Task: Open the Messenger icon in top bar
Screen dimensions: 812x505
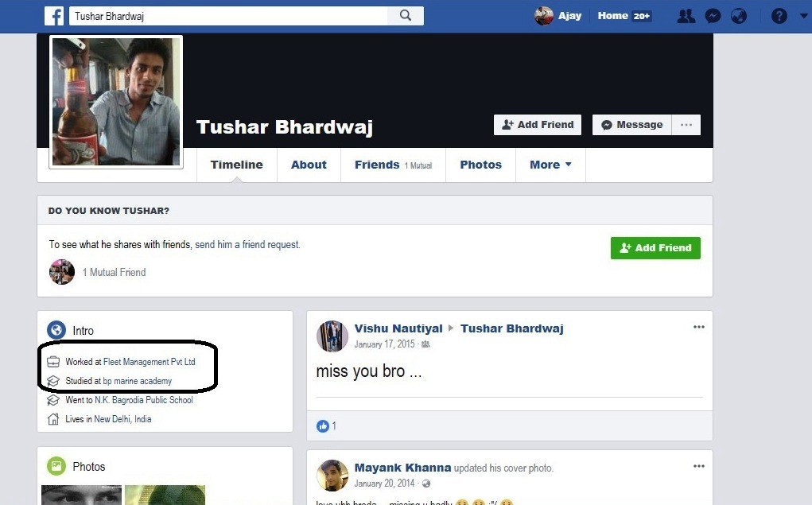Action: pyautogui.click(x=713, y=16)
